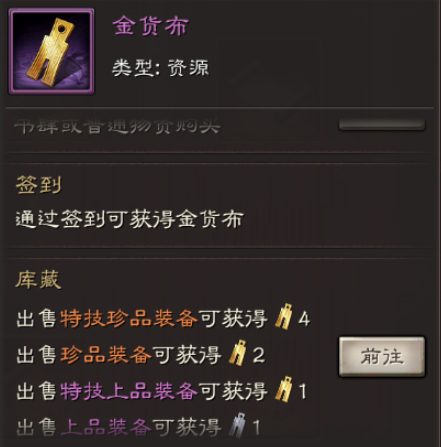The width and height of the screenshot is (441, 447).
Task: Select the 库藏 section header
Action: pyautogui.click(x=39, y=279)
